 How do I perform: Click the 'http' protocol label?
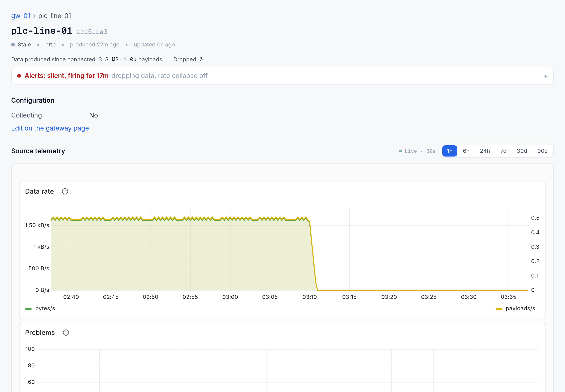[50, 44]
